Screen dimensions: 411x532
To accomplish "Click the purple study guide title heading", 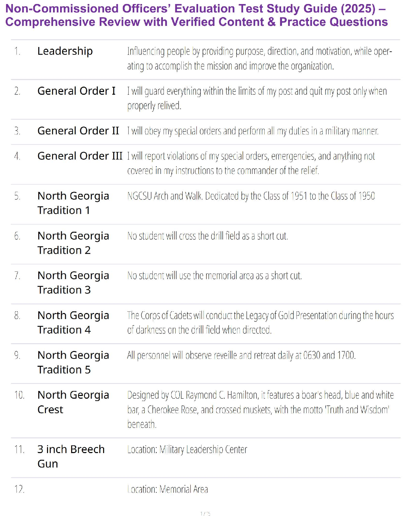I will pos(196,15).
